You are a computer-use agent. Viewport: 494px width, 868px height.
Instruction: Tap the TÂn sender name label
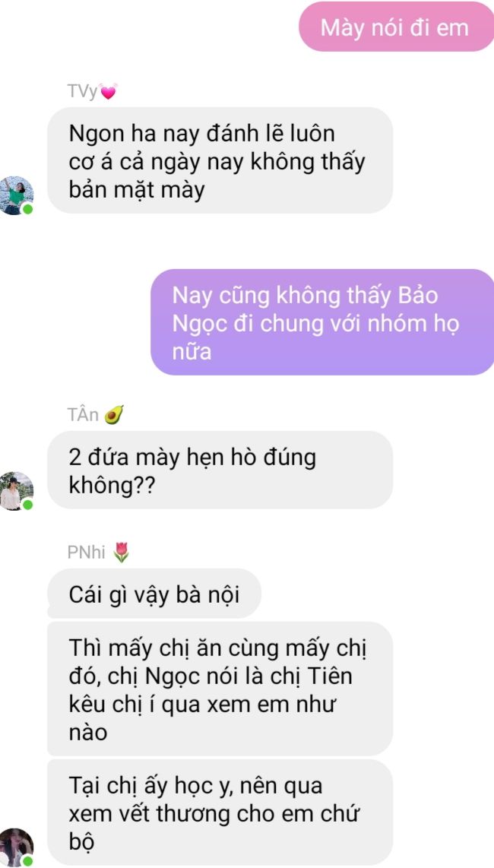click(x=83, y=414)
